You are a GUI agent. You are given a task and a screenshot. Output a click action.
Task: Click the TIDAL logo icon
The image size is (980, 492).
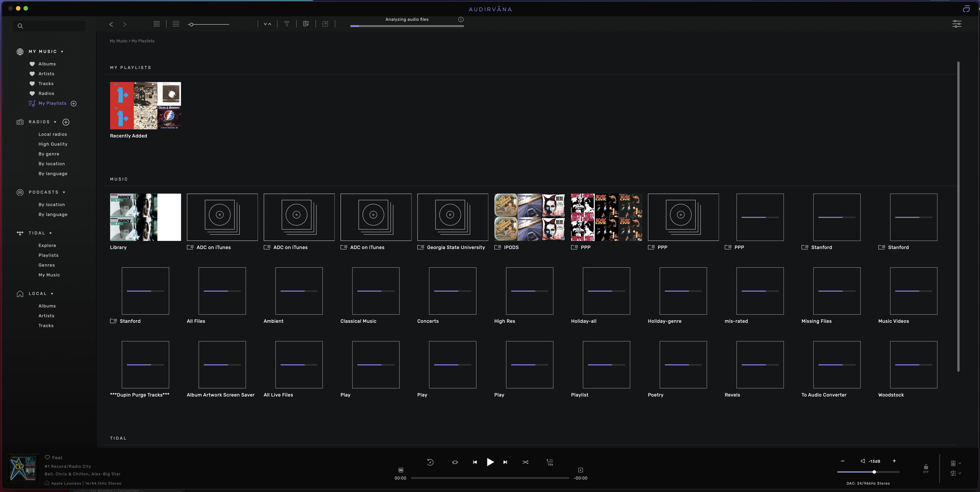click(20, 233)
